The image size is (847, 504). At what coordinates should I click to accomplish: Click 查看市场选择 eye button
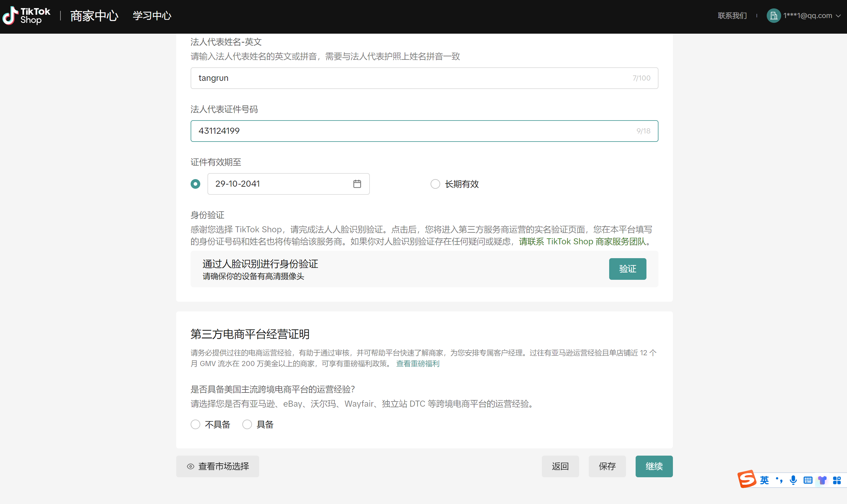[x=217, y=466]
